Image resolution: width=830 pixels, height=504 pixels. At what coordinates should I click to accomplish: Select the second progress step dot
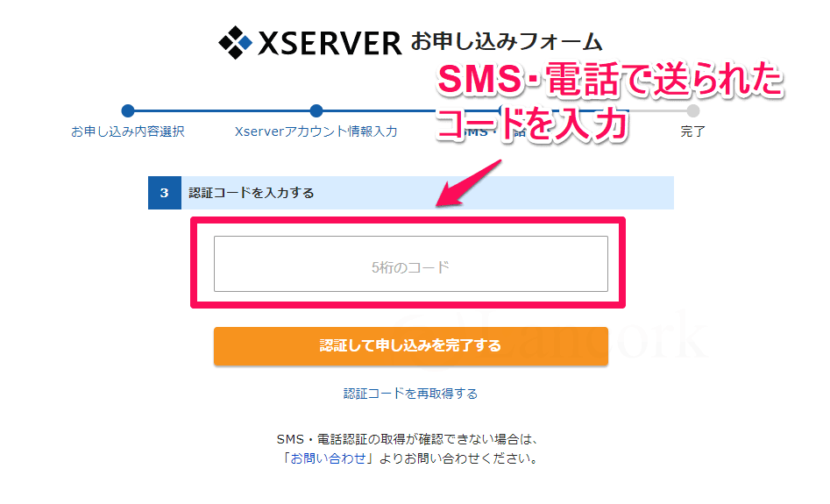316,110
